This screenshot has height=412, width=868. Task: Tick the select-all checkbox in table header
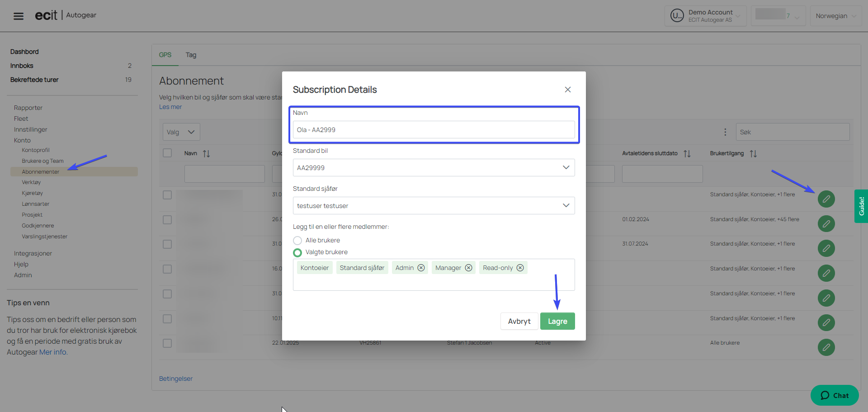pyautogui.click(x=167, y=153)
